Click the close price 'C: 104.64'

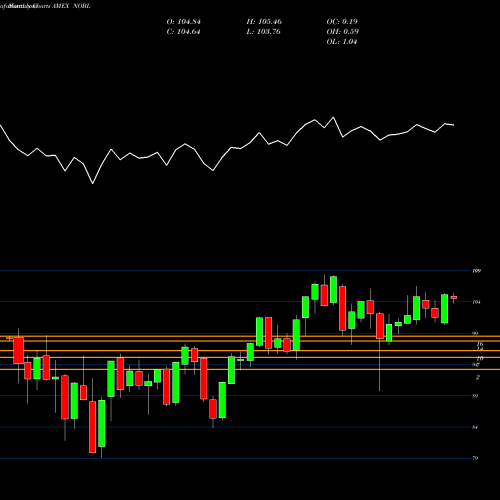point(183,32)
